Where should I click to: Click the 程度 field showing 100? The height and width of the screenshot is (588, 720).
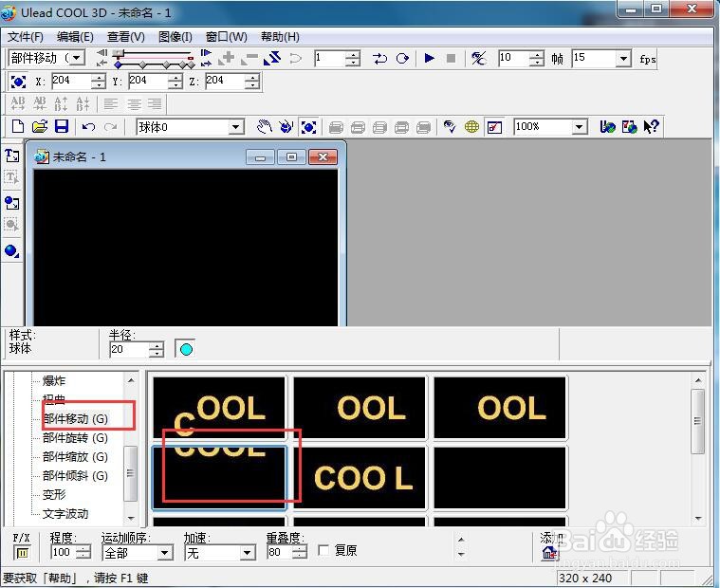(x=64, y=552)
